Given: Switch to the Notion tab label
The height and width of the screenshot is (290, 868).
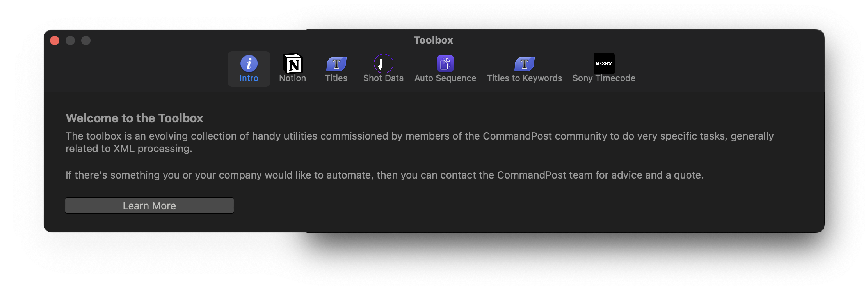Looking at the screenshot, I should pos(293,78).
